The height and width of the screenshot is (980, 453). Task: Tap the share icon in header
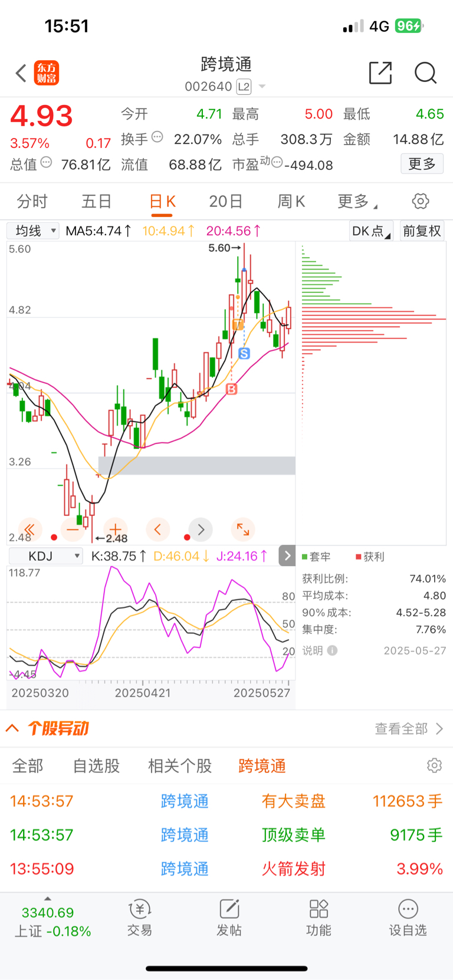[x=380, y=73]
